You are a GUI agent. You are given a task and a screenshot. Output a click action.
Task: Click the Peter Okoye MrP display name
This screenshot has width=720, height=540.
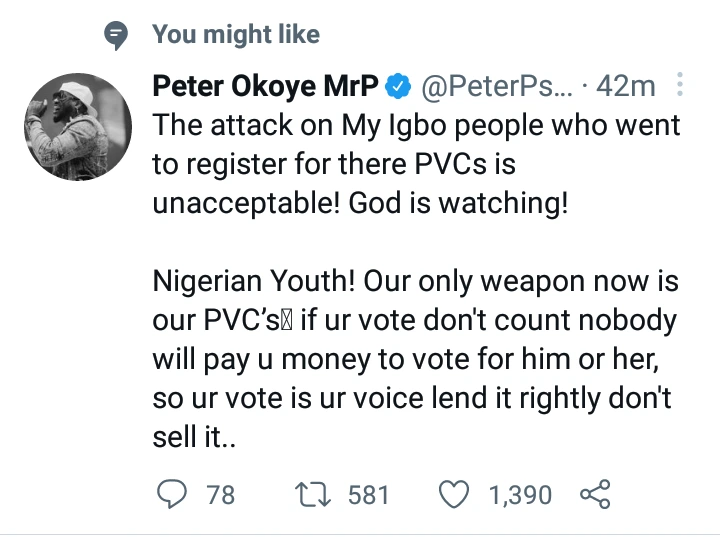(x=265, y=87)
